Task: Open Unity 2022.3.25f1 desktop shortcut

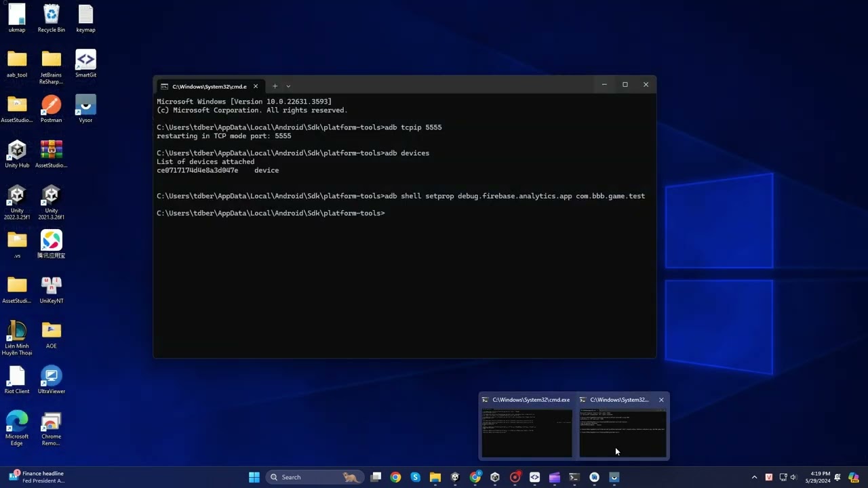Action: coord(17,202)
